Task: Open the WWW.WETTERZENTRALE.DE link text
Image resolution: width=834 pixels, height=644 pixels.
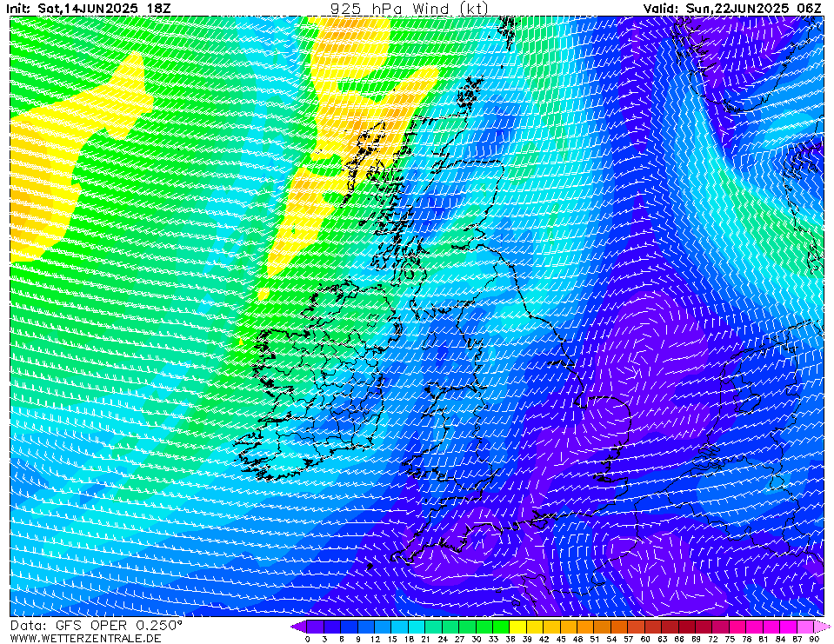Action: pyautogui.click(x=85, y=638)
